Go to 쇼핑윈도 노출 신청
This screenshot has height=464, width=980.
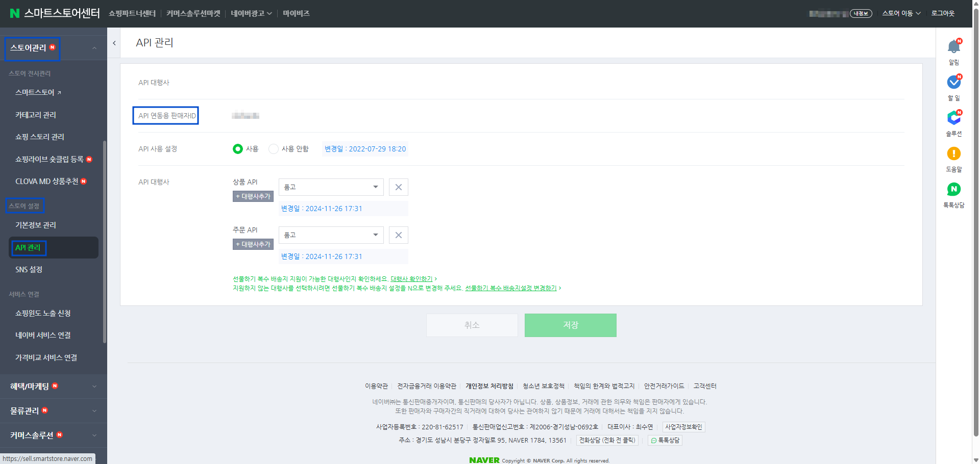click(43, 314)
